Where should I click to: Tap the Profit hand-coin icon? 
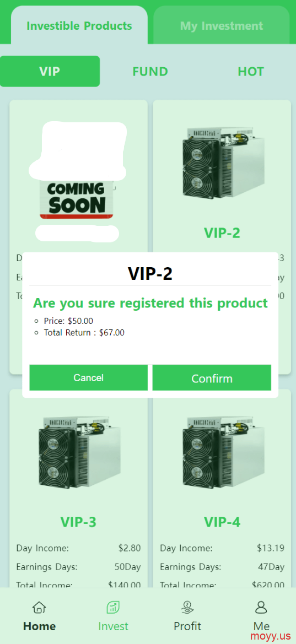tap(187, 607)
